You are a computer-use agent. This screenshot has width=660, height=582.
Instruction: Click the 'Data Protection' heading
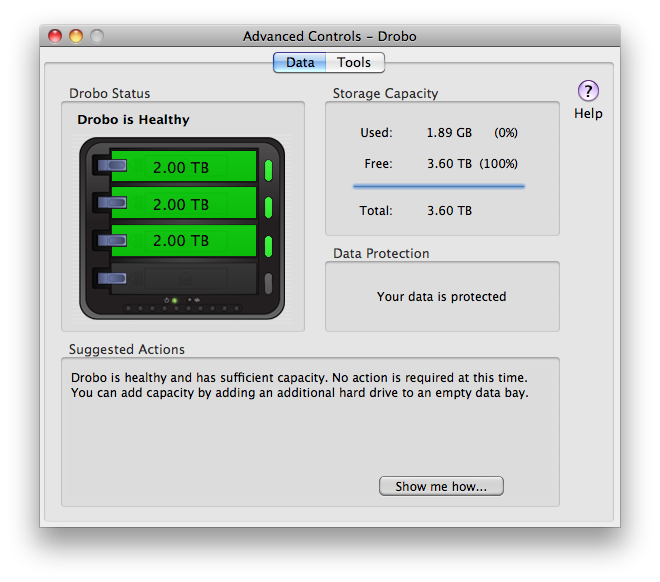[381, 253]
